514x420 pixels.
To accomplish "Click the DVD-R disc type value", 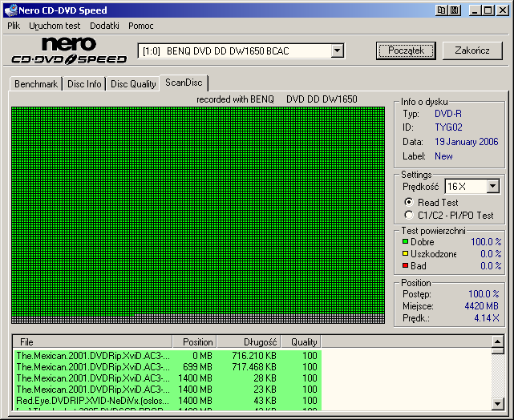I will click(x=448, y=114).
